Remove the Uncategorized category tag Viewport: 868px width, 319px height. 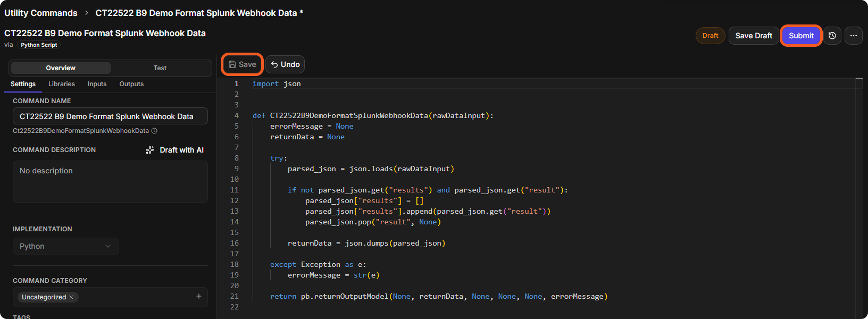click(x=71, y=297)
